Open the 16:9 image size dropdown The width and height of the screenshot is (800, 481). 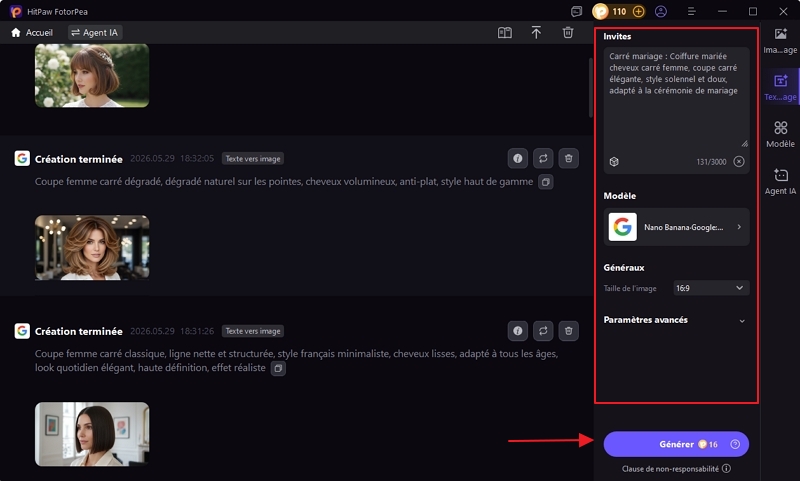pos(711,288)
